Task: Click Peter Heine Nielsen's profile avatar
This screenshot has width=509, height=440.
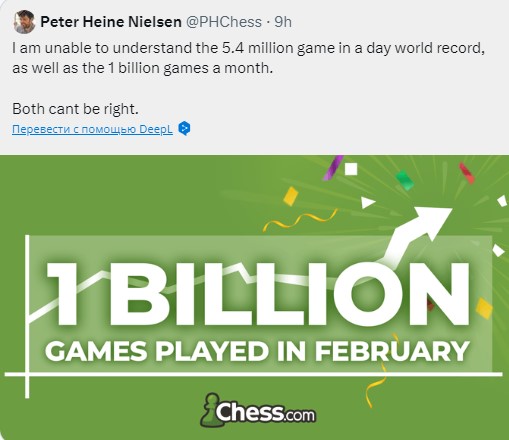Action: [24, 22]
